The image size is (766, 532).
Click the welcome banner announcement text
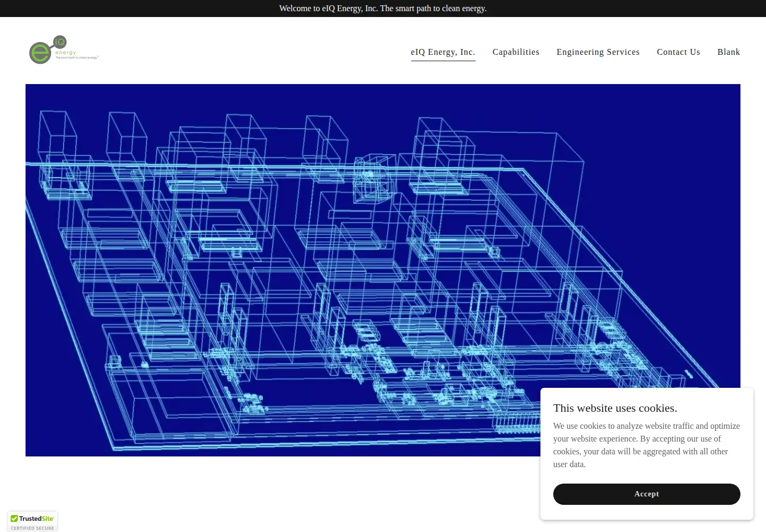383,9
